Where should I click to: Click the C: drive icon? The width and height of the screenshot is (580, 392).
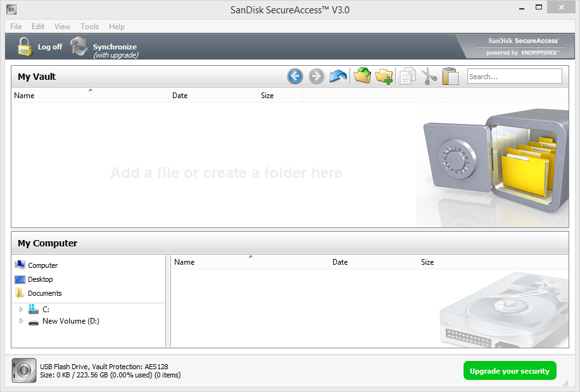pos(34,309)
